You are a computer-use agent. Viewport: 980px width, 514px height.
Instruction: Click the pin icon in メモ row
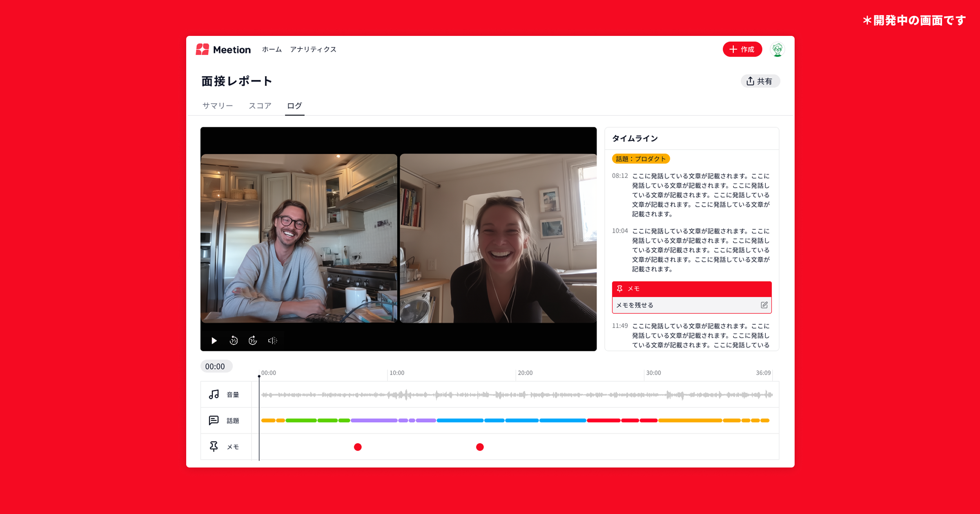[x=214, y=447]
